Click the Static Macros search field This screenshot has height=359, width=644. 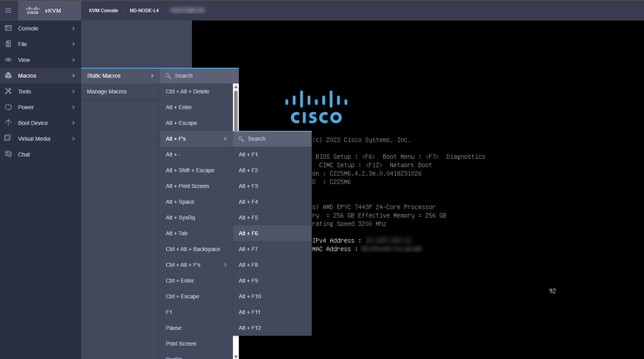199,76
